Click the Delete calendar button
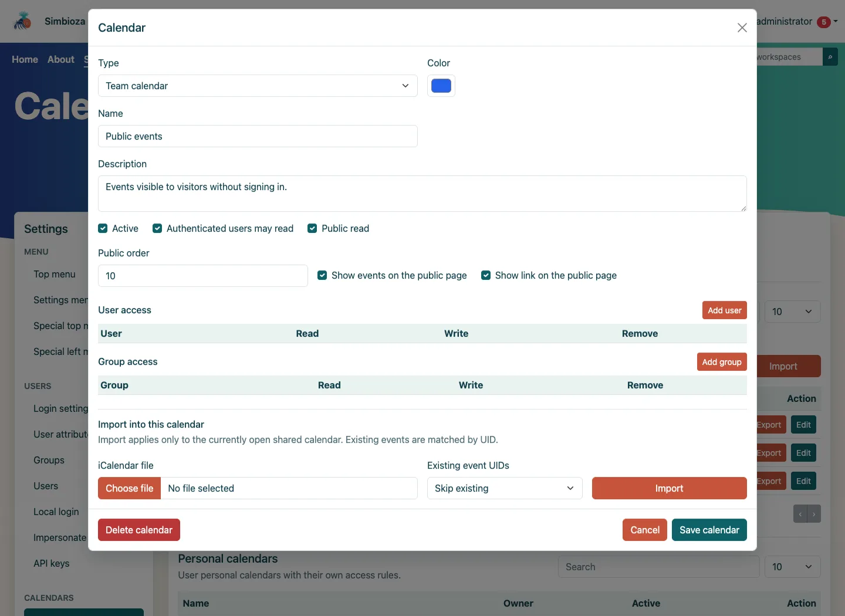The width and height of the screenshot is (845, 616). click(x=139, y=530)
